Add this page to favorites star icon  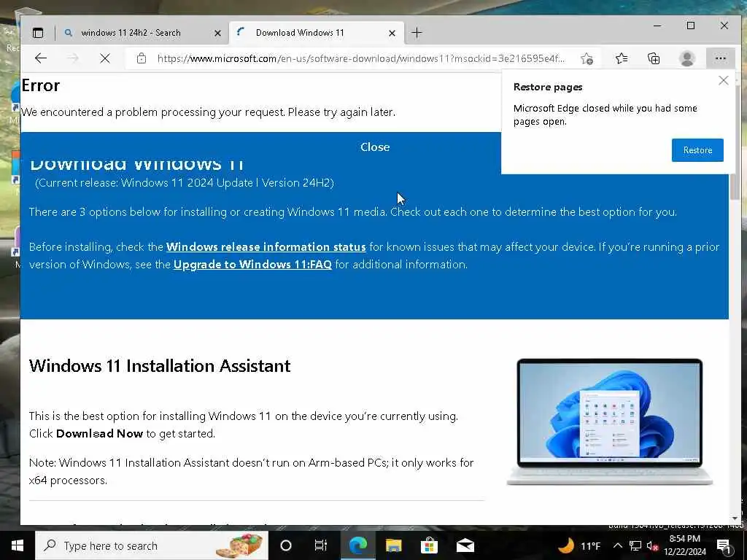[x=587, y=58]
